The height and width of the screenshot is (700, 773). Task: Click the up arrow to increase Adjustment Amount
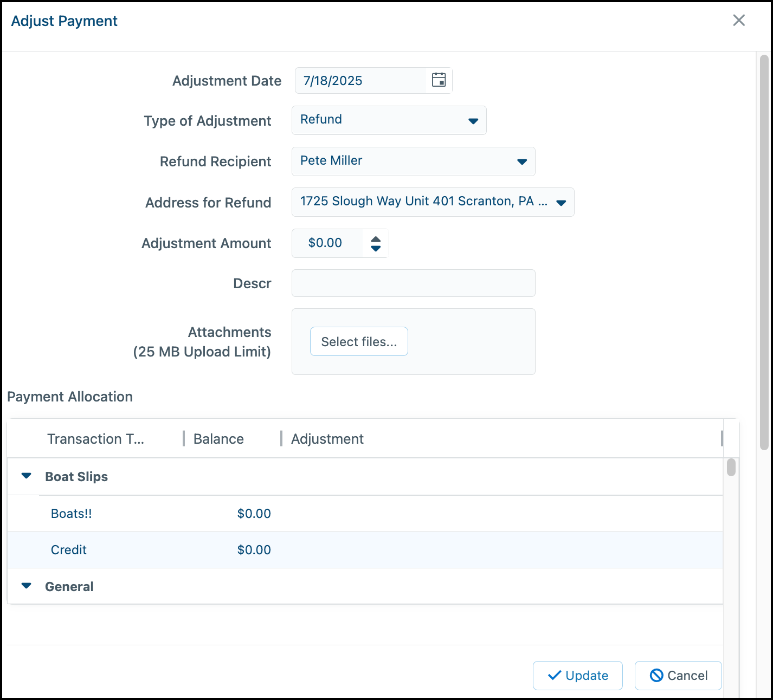click(376, 239)
